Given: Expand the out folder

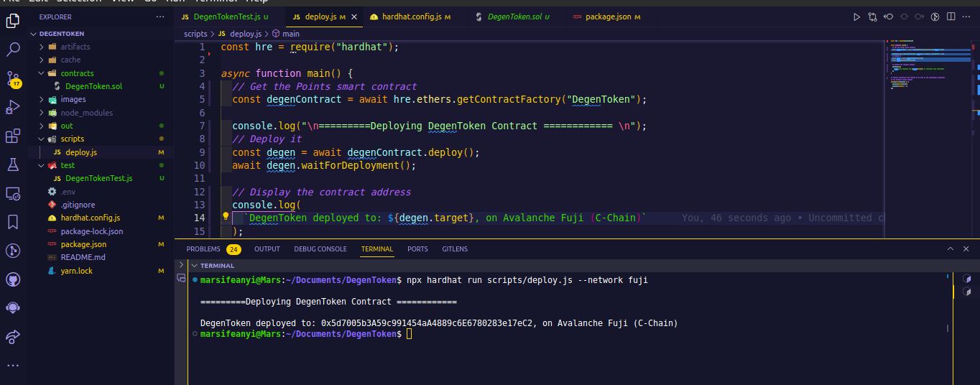Looking at the screenshot, I should pos(42,126).
